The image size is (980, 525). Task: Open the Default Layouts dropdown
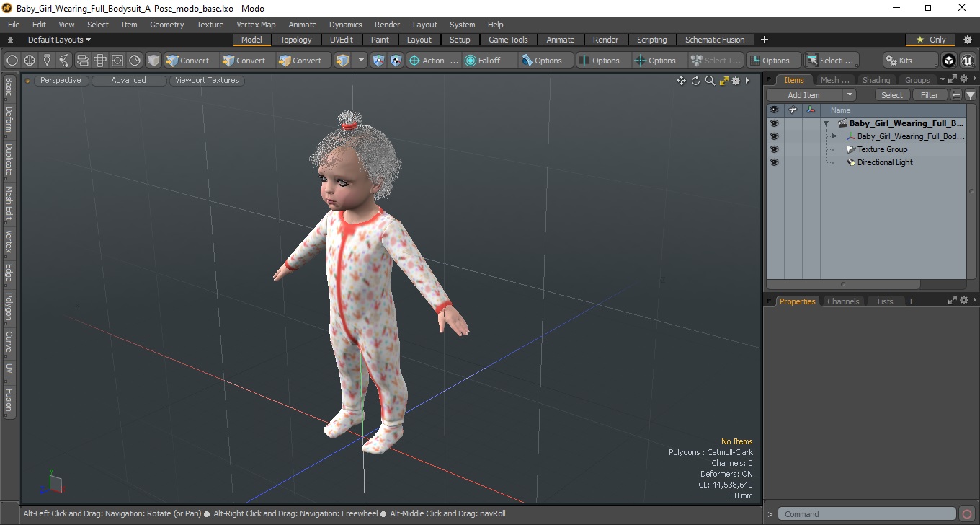pos(59,40)
